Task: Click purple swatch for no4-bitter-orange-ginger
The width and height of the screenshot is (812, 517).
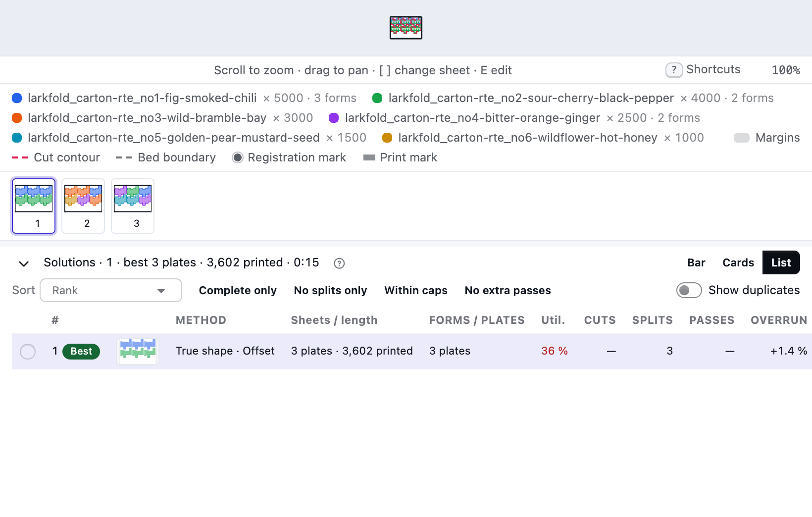Action: 334,118
